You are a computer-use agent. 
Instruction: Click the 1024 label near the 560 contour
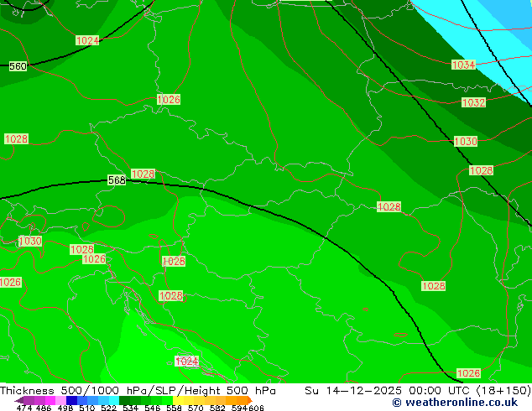tap(87, 41)
